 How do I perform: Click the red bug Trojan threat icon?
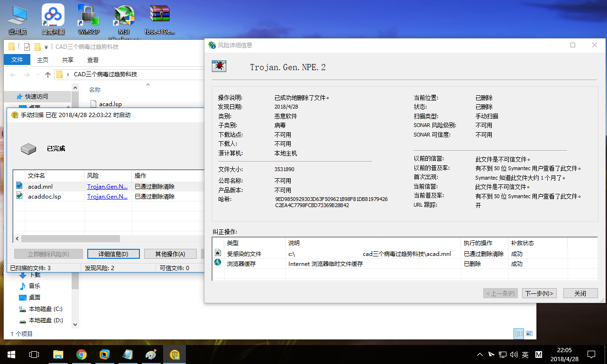point(219,66)
